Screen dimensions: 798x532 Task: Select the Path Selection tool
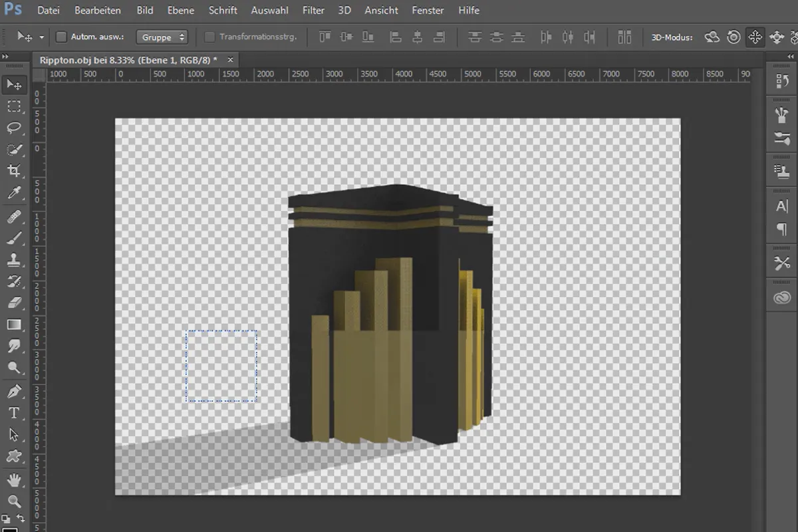tap(14, 435)
